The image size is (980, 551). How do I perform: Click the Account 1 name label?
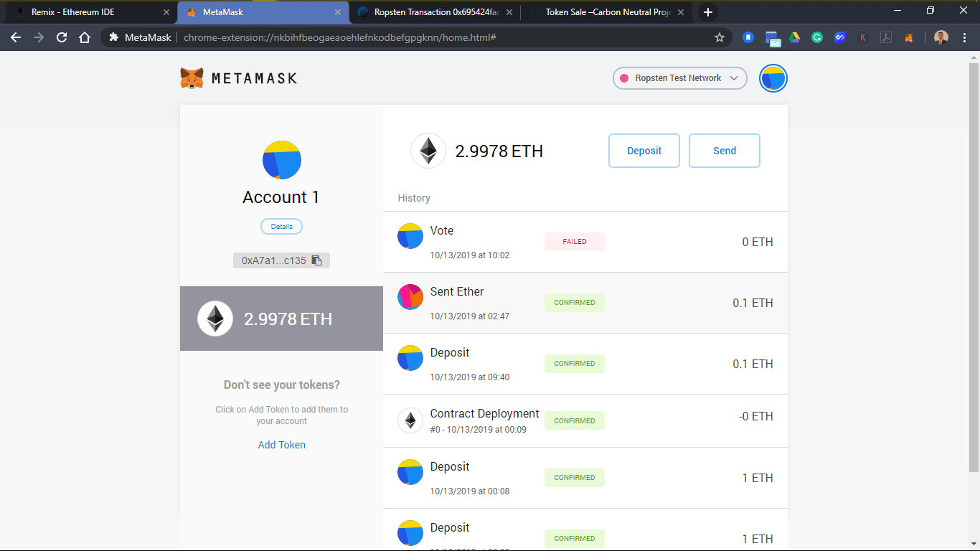coord(281,197)
